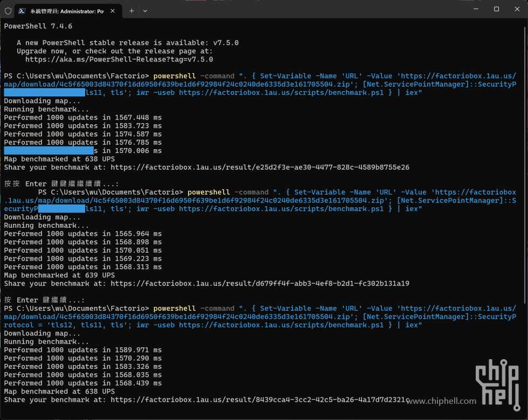Click "PowerShell 7.4.6" header text

[38, 26]
